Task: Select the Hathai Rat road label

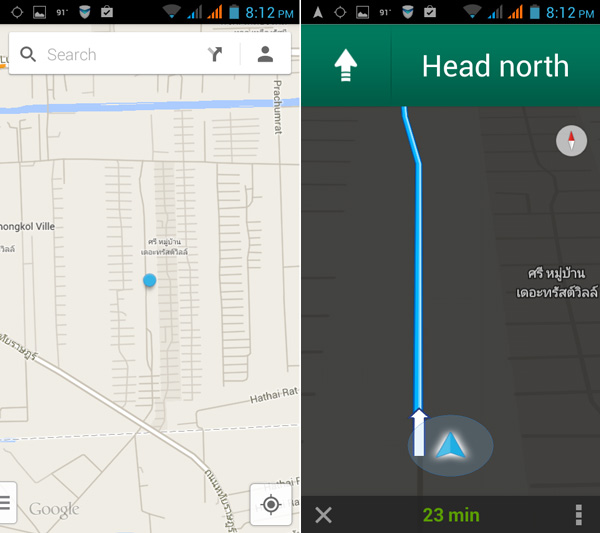Action: [274, 395]
